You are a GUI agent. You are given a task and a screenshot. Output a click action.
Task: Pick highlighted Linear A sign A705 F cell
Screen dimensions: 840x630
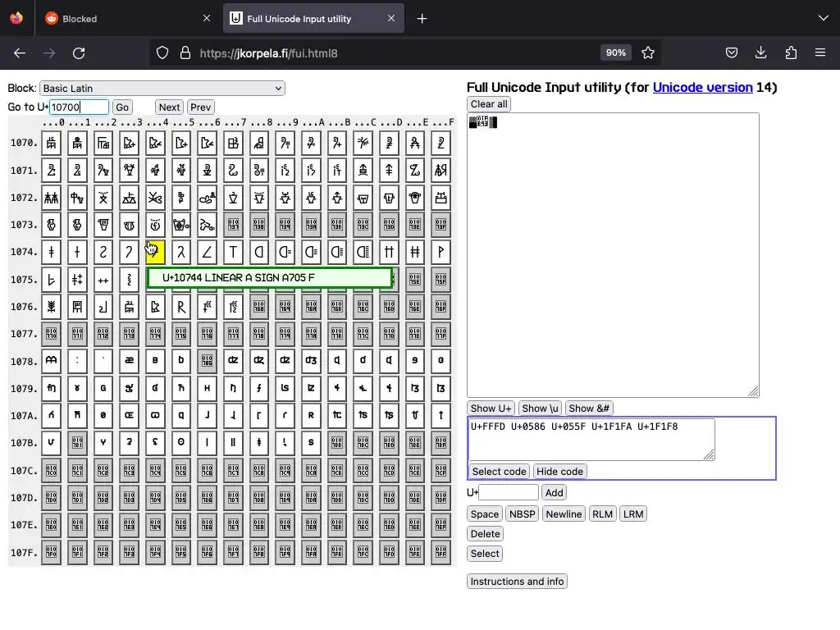(155, 253)
